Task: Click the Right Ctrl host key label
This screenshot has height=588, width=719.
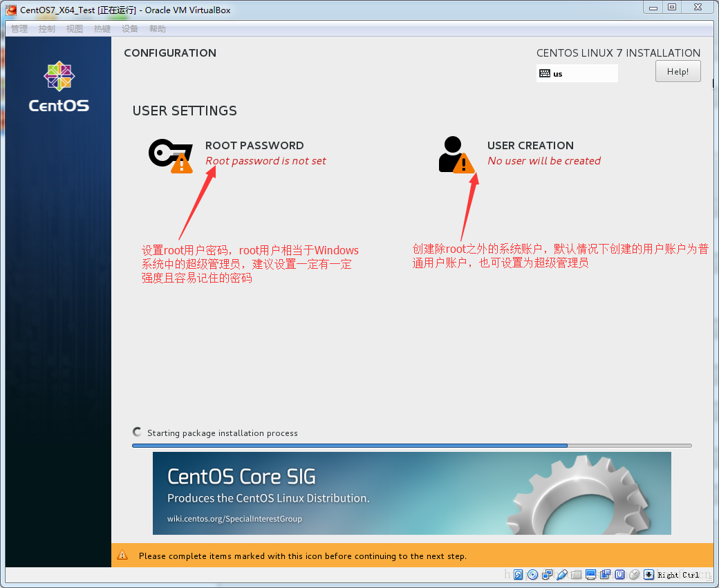Action: 678,575
